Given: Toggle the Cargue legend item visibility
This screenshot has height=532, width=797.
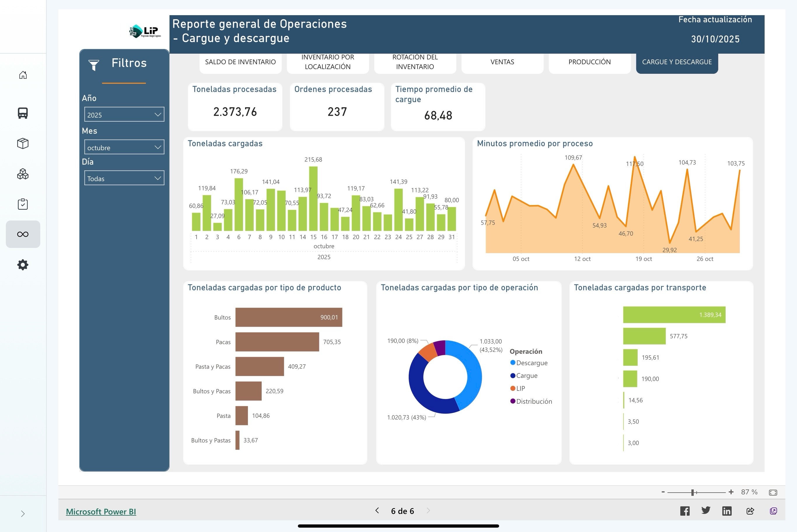Looking at the screenshot, I should pos(527,376).
